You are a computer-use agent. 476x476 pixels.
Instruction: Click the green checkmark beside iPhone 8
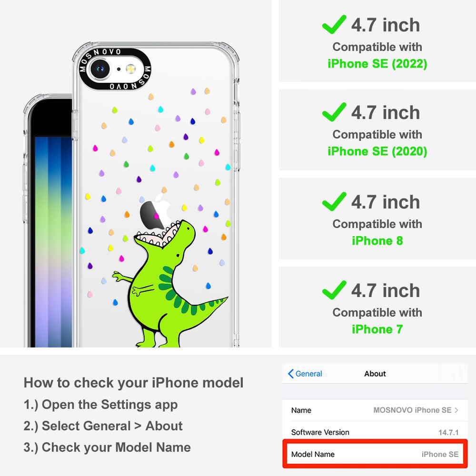[x=334, y=201]
